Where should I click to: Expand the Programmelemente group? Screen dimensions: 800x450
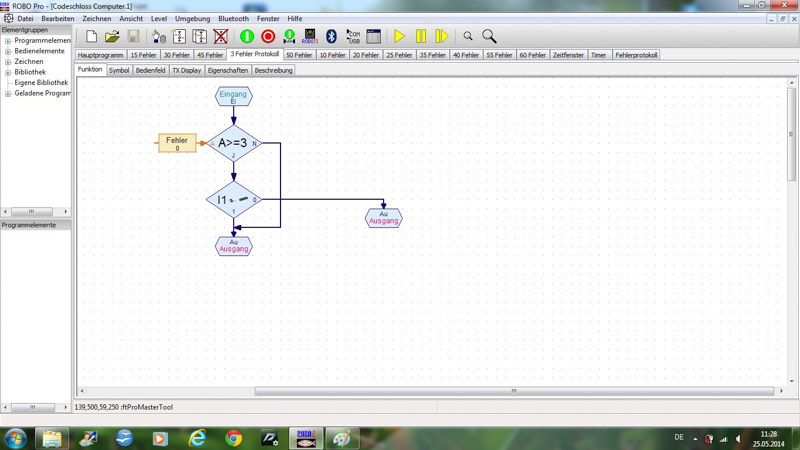pos(8,41)
